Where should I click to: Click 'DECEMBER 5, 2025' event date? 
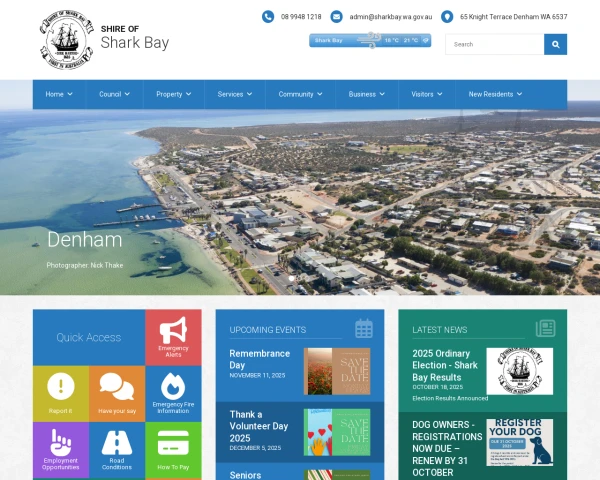255,448
